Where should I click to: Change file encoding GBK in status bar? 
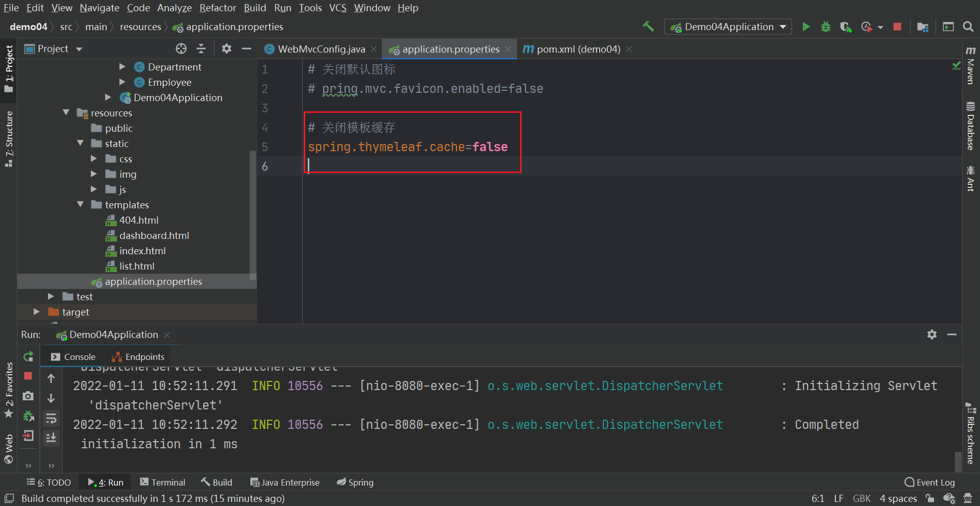pos(862,498)
